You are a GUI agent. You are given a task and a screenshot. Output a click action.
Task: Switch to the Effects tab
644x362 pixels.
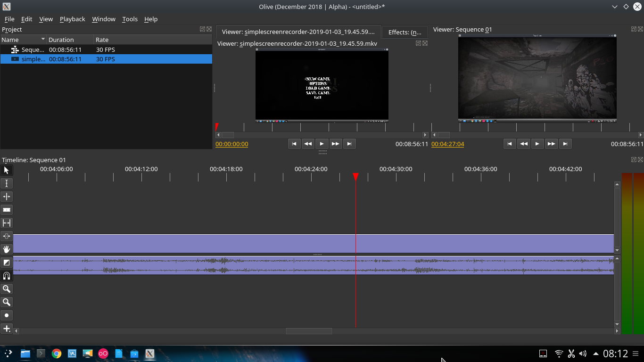tap(405, 32)
